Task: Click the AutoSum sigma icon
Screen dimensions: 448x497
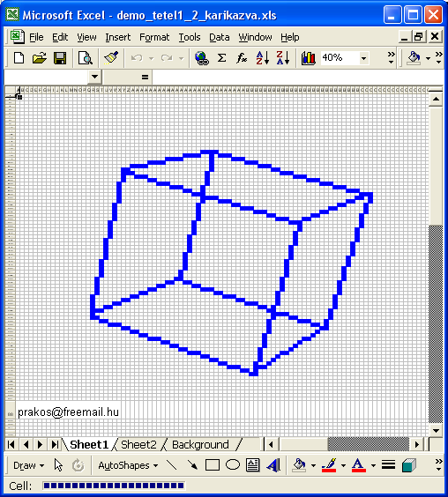Action: click(221, 58)
